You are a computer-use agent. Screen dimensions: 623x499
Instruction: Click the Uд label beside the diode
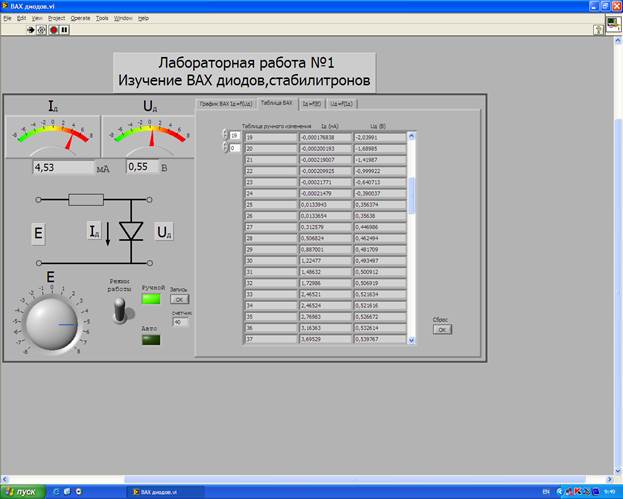coord(164,232)
